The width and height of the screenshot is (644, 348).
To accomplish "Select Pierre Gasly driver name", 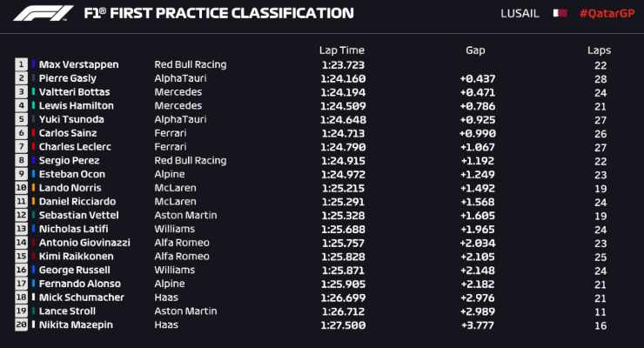I will [68, 78].
